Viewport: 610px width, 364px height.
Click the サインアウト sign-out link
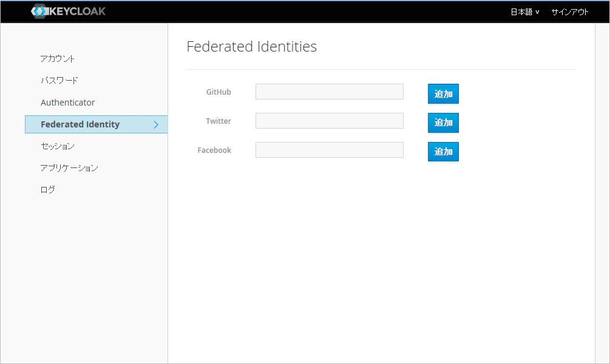(x=569, y=12)
